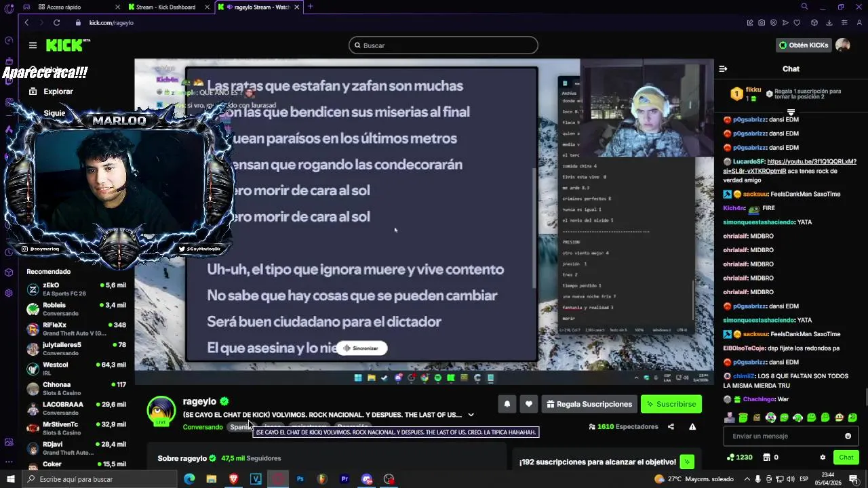Open the Kick hamburger menu
The height and width of the screenshot is (488, 868).
click(33, 45)
